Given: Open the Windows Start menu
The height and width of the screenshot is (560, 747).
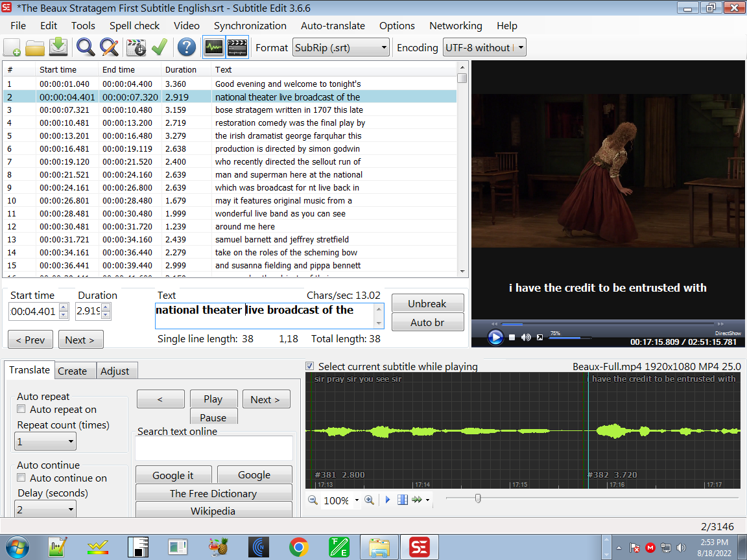Looking at the screenshot, I should pyautogui.click(x=17, y=547).
